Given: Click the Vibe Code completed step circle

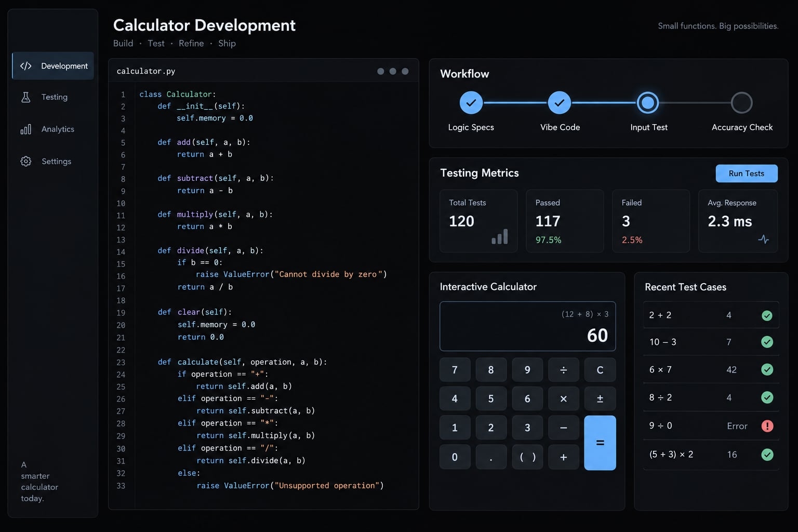Looking at the screenshot, I should [560, 103].
